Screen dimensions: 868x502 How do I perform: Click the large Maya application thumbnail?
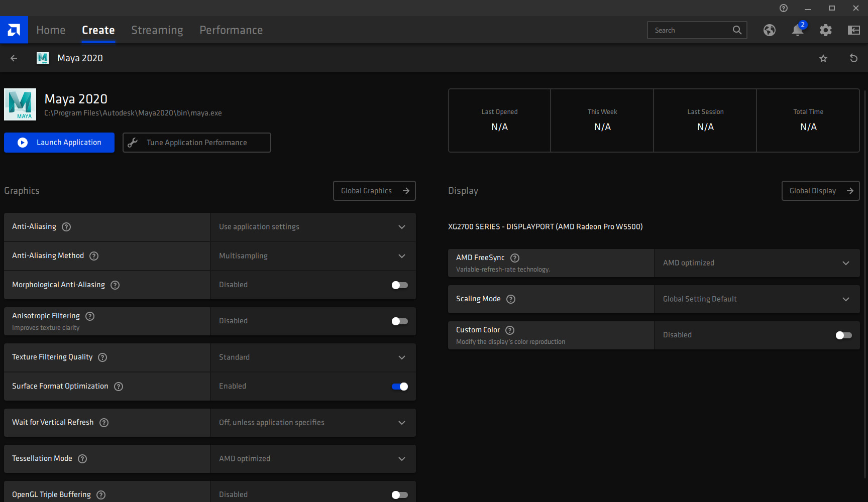[x=20, y=104]
